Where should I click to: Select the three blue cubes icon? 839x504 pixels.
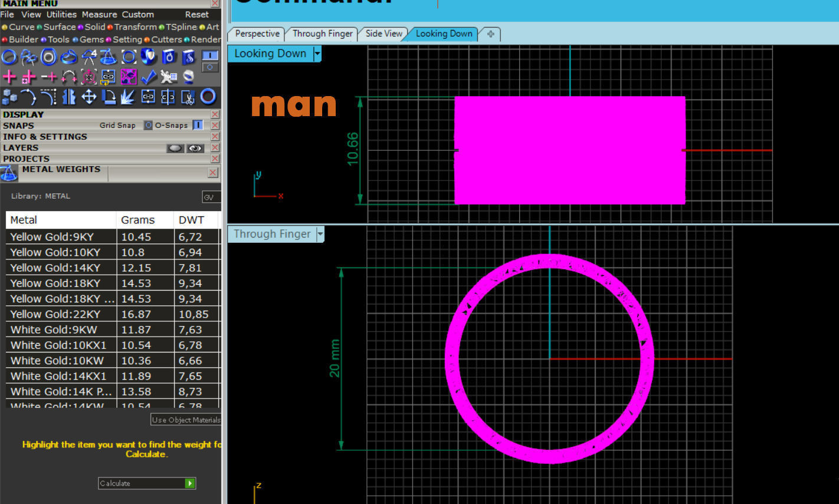coord(9,97)
